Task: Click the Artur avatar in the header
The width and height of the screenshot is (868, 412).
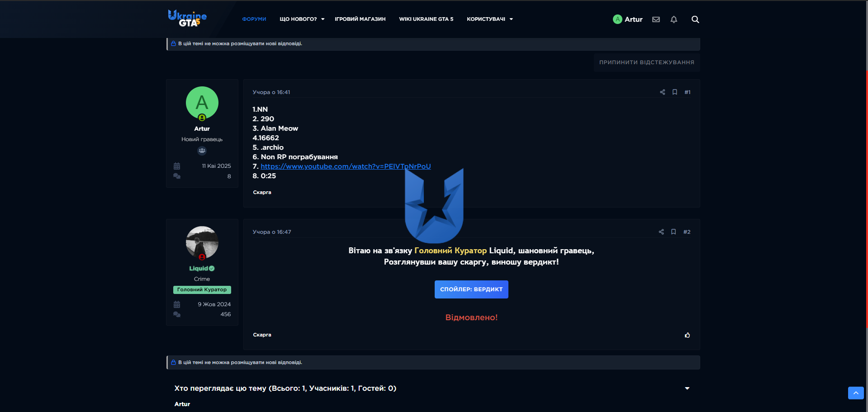Action: (x=617, y=19)
